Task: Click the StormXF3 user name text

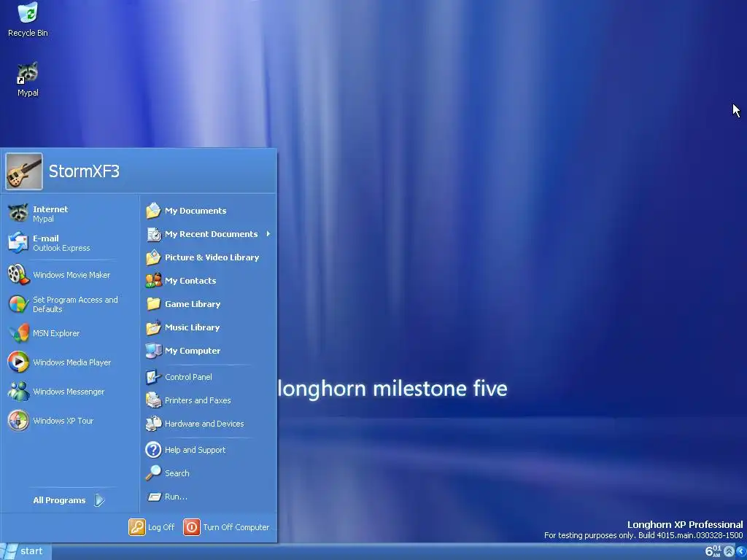Action: click(x=84, y=171)
